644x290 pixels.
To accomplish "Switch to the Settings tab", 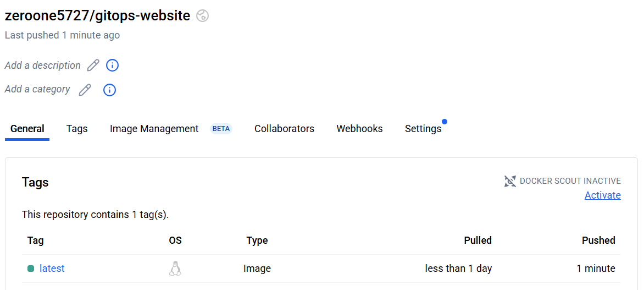I will [423, 129].
